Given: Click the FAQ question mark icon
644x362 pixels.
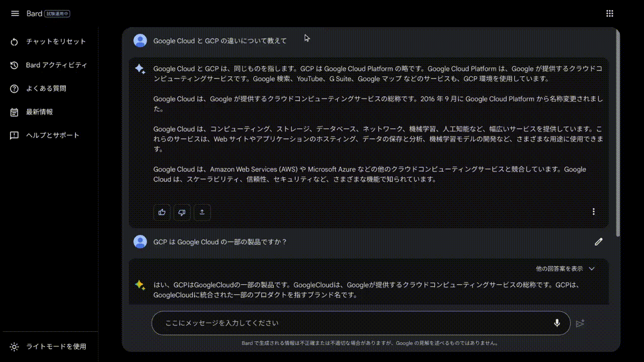Looking at the screenshot, I should [14, 89].
